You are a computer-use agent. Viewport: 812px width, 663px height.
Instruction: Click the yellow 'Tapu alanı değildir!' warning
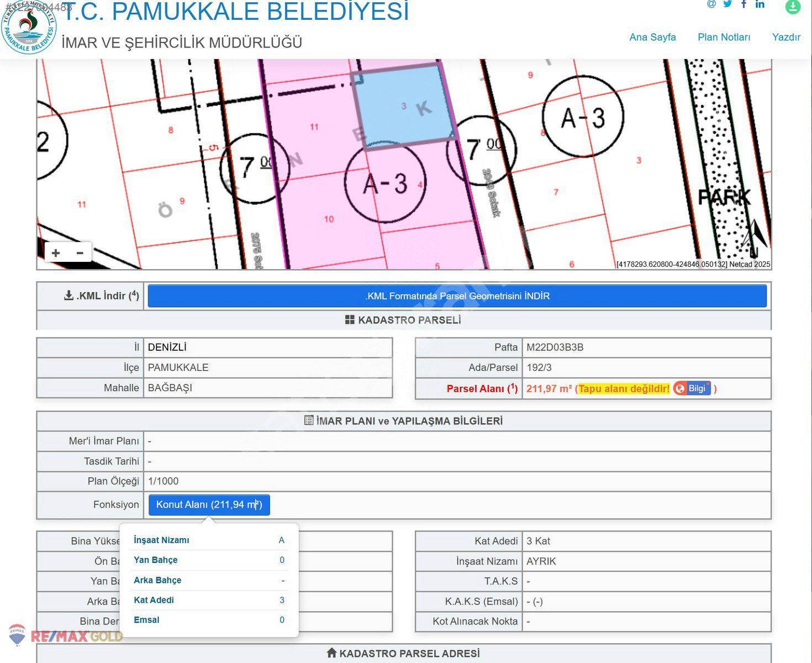[x=624, y=388]
